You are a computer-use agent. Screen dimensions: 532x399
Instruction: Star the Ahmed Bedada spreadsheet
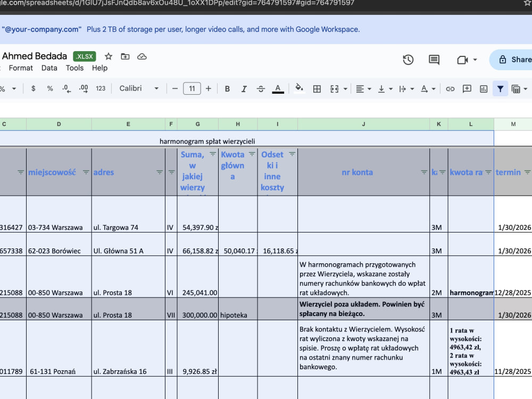coord(108,56)
